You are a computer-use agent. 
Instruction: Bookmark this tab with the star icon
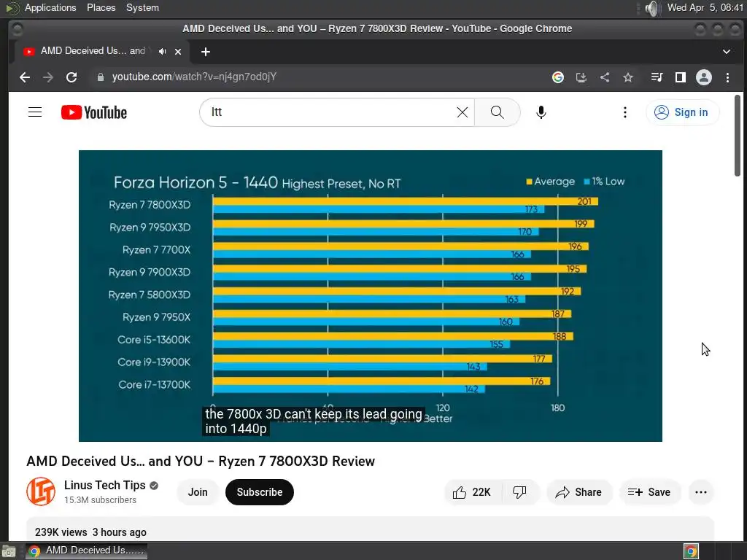(x=628, y=77)
